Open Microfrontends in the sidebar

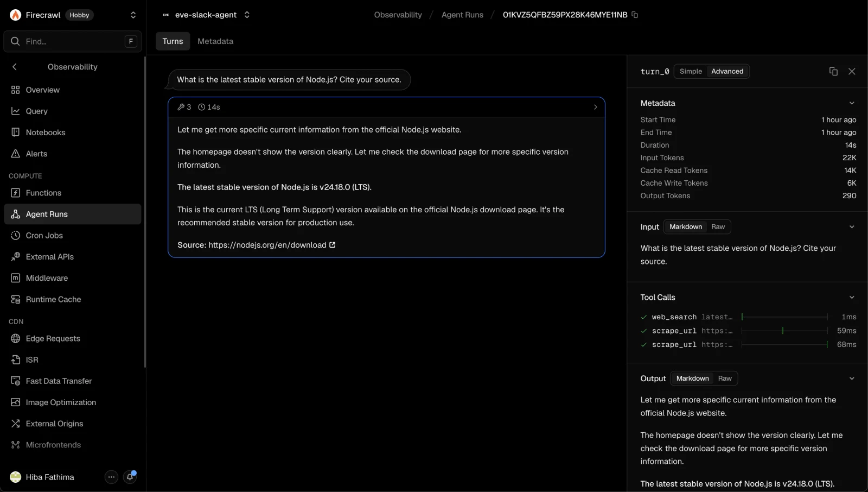coord(73,445)
